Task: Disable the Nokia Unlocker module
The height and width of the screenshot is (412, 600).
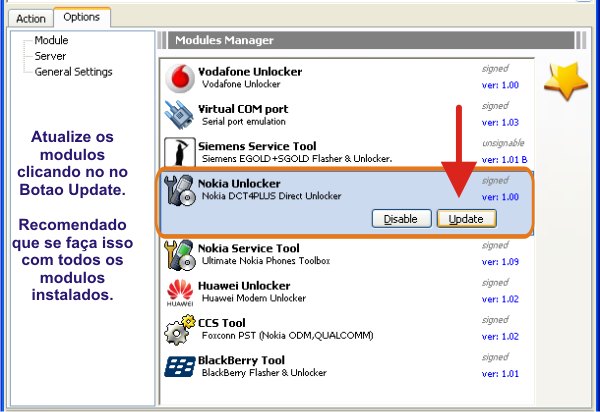Action: [x=401, y=218]
